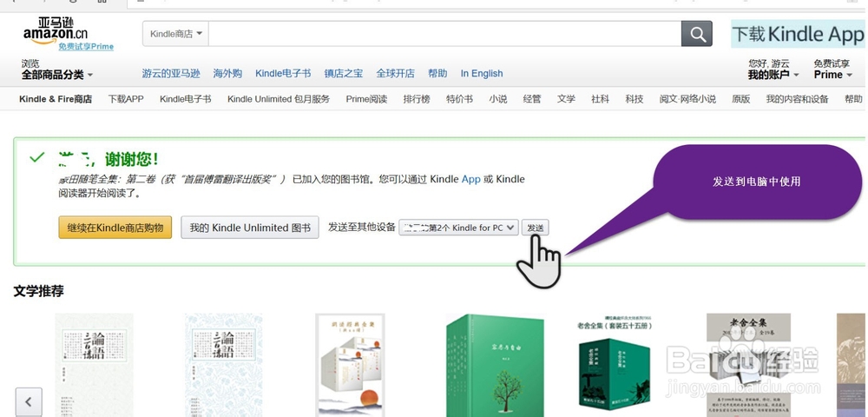868x417 pixels.
Task: Open 排行榜 tab
Action: (417, 99)
